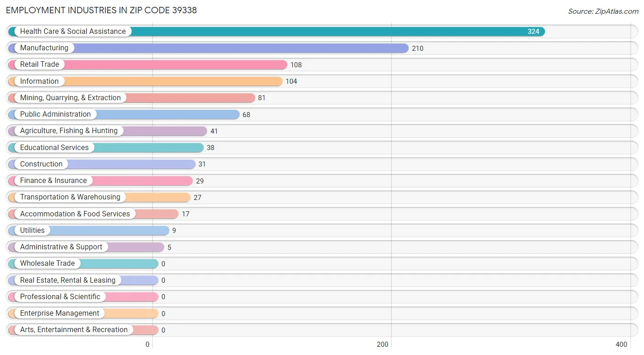644x355 pixels.
Task: Click the 324 value in Health Care bar
Action: pos(533,32)
